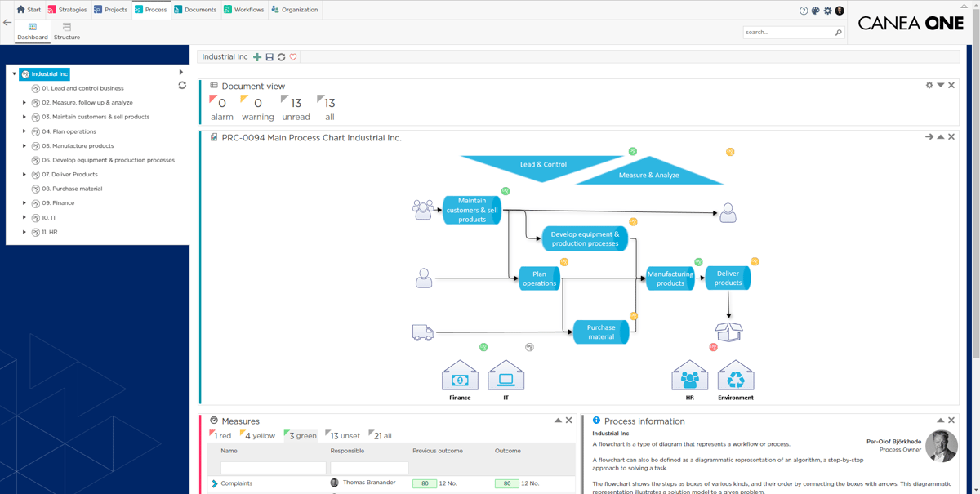This screenshot has width=980, height=494.
Task: Collapse the Industrial Inc tree root
Action: pyautogui.click(x=14, y=73)
